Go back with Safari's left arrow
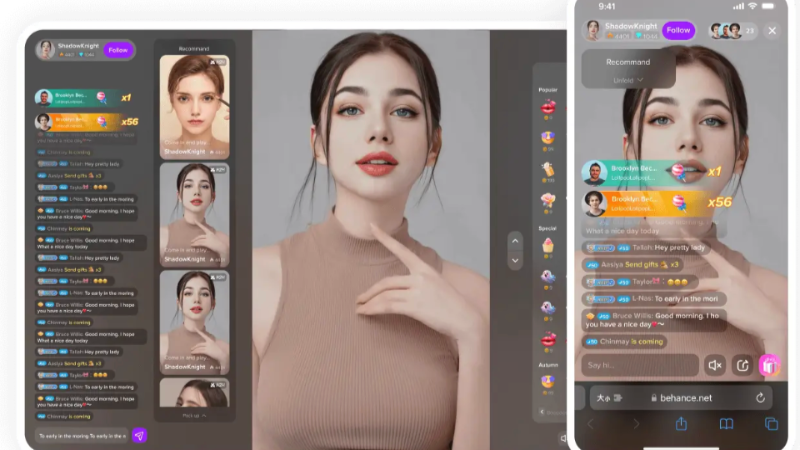 click(x=591, y=424)
